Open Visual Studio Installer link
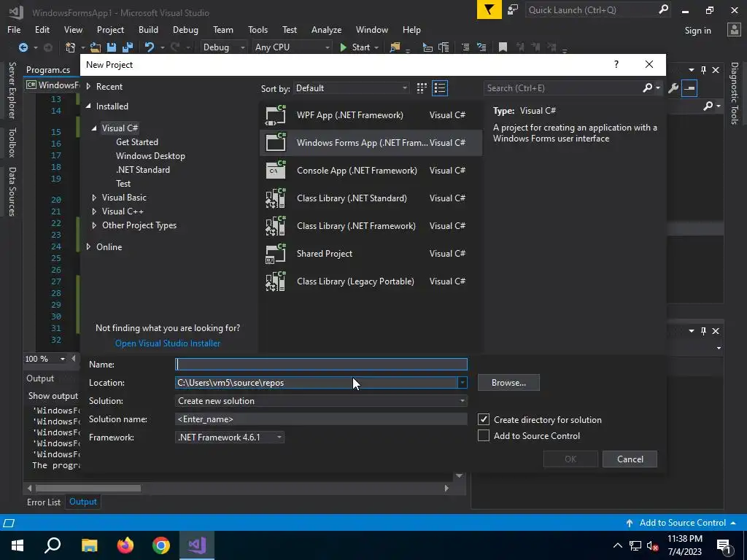 (168, 343)
